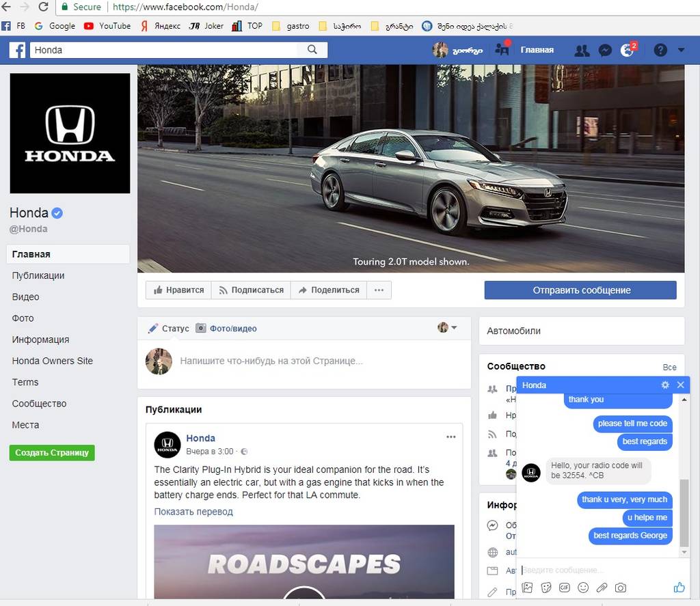Click the Honda profile logo picture
700x606 pixels.
pos(70,133)
